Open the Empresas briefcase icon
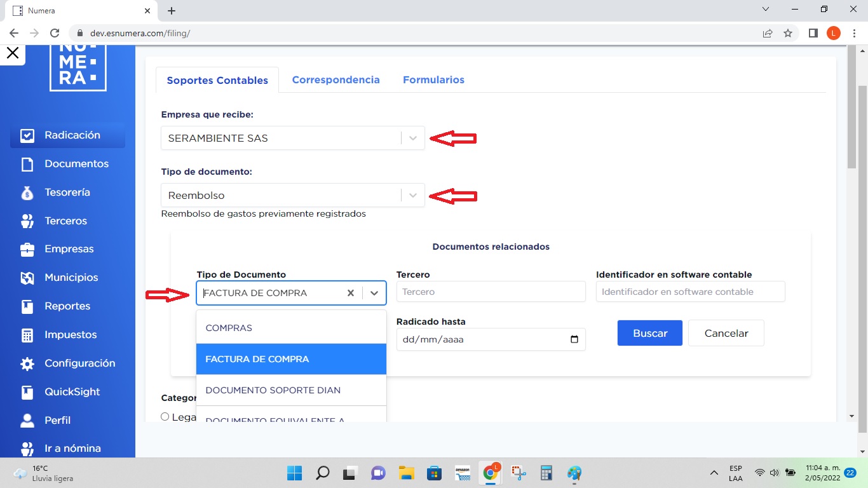The image size is (868, 488). 27,250
